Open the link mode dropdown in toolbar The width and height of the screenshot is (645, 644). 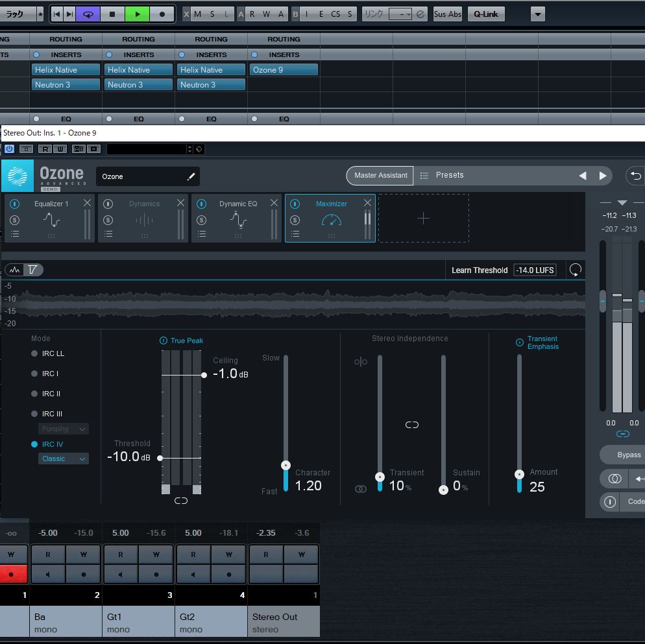400,14
